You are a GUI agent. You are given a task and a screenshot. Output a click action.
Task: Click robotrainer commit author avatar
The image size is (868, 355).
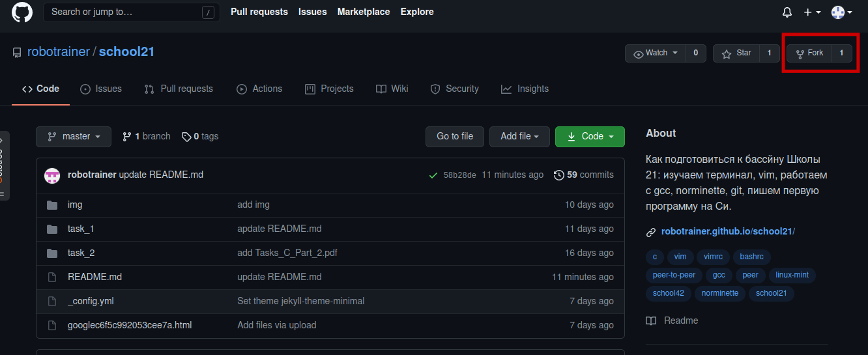coord(52,175)
